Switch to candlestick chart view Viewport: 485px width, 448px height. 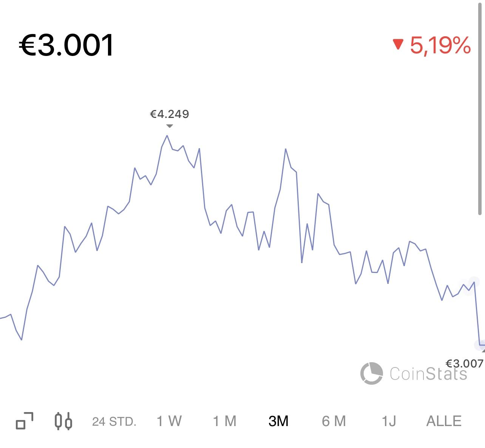click(x=63, y=421)
